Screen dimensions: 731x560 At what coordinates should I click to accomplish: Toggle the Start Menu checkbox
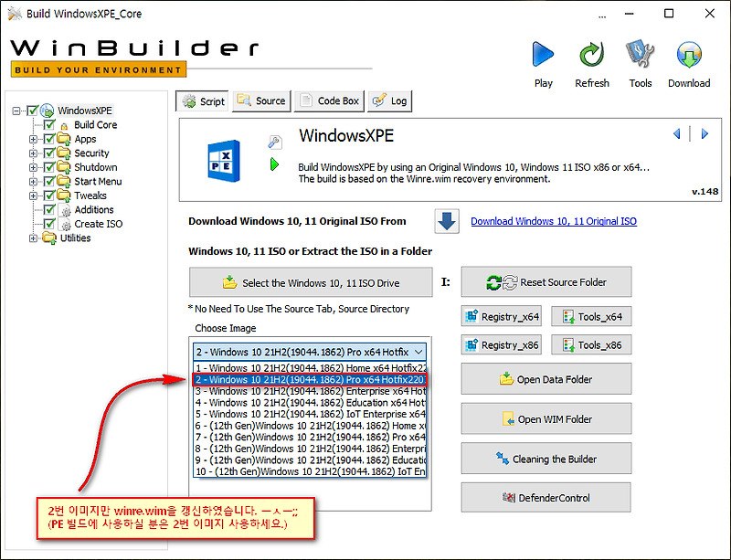(x=49, y=181)
